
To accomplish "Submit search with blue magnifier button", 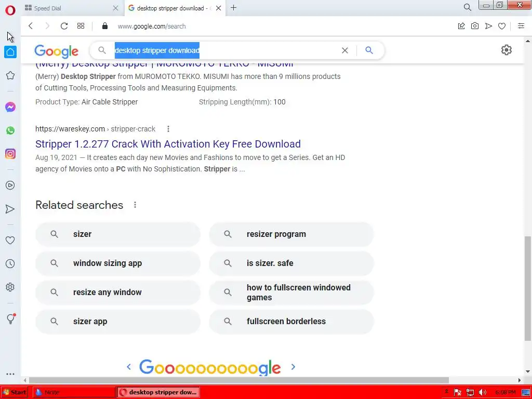I will pyautogui.click(x=369, y=50).
